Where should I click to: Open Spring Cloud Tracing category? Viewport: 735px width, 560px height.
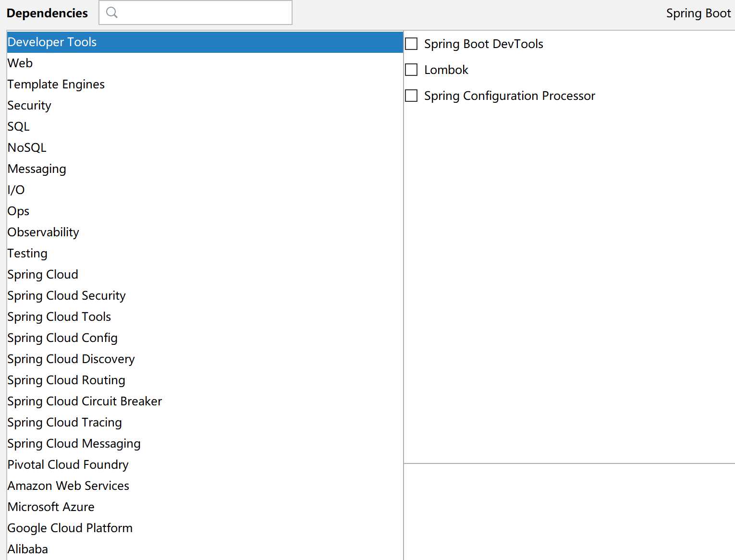click(205, 423)
